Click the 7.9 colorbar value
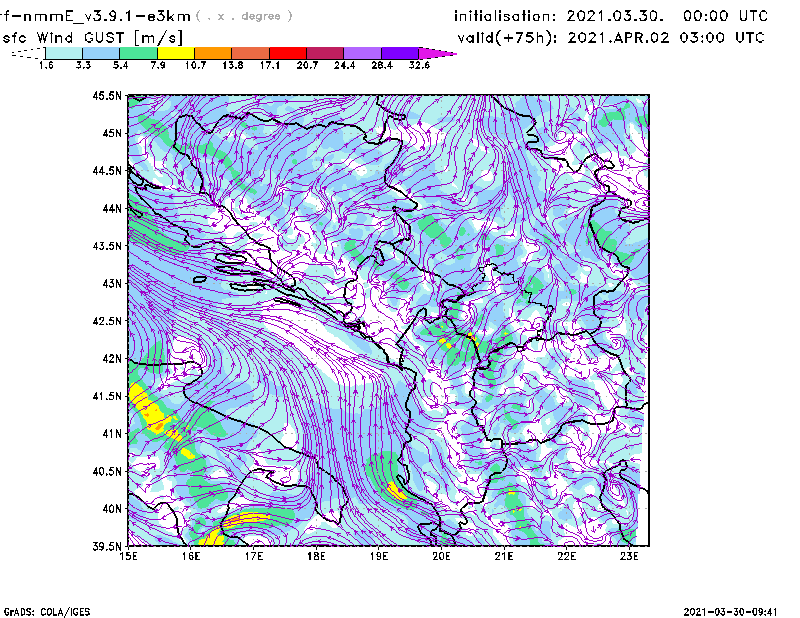Image resolution: width=800 pixels, height=618 pixels. tap(158, 65)
